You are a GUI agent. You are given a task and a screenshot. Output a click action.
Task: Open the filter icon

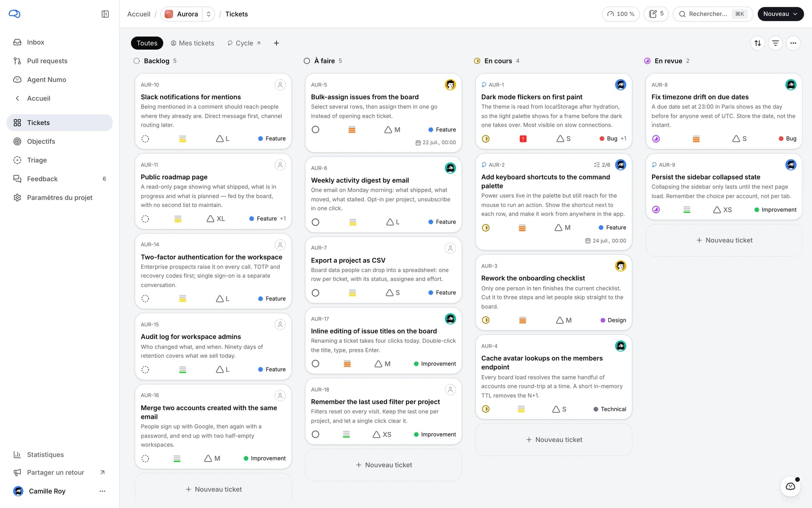775,43
